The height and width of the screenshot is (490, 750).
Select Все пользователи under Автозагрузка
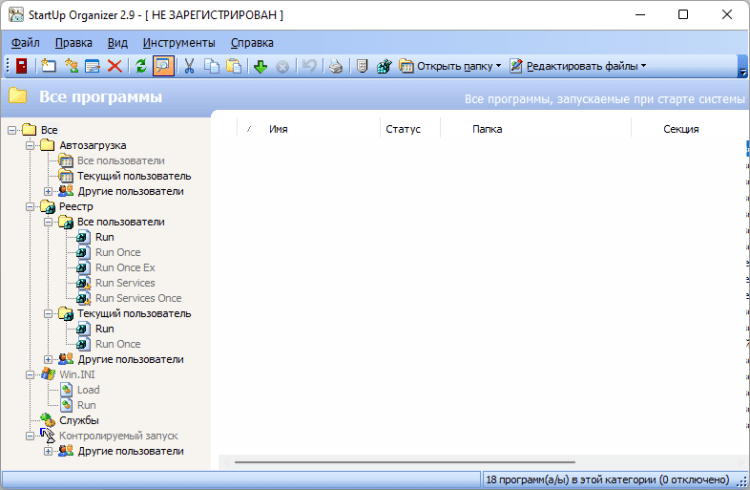coord(121,161)
